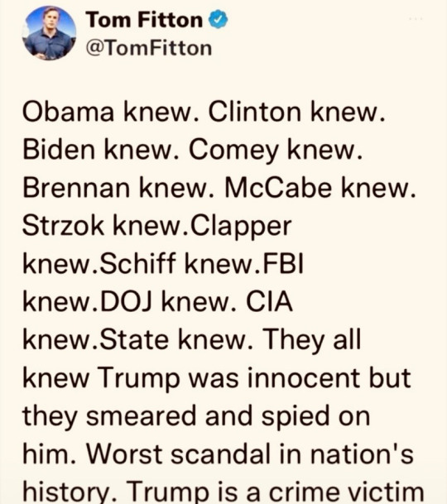Click the DOJ text in the tweet

pyautogui.click(x=127, y=302)
